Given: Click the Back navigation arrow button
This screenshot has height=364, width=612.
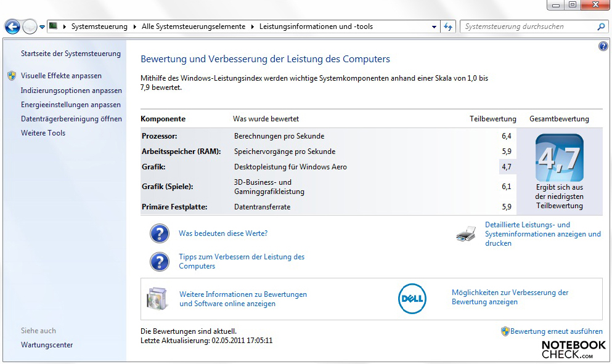Looking at the screenshot, I should pos(12,26).
